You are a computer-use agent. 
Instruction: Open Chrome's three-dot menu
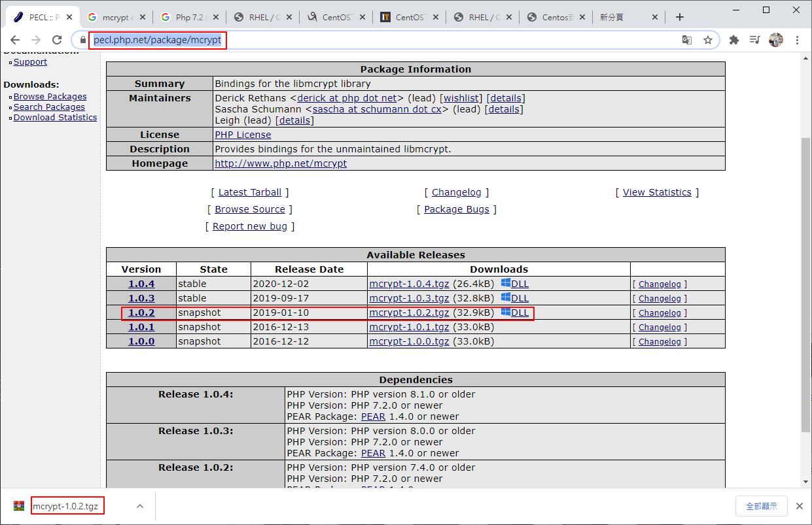point(797,40)
